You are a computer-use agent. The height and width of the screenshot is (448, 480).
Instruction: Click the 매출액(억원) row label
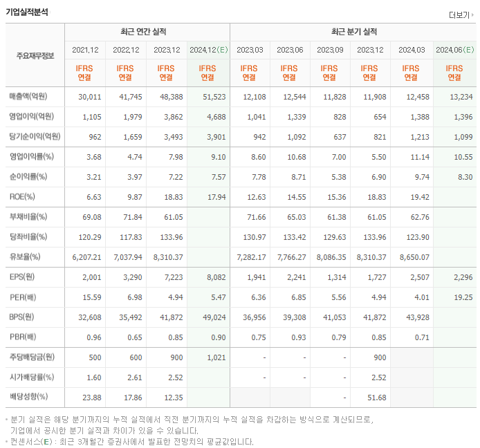tap(28, 96)
